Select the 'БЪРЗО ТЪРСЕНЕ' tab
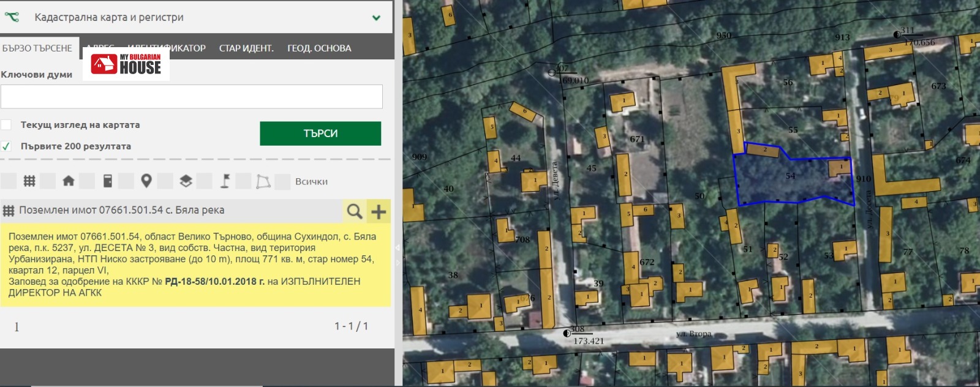 (x=37, y=48)
